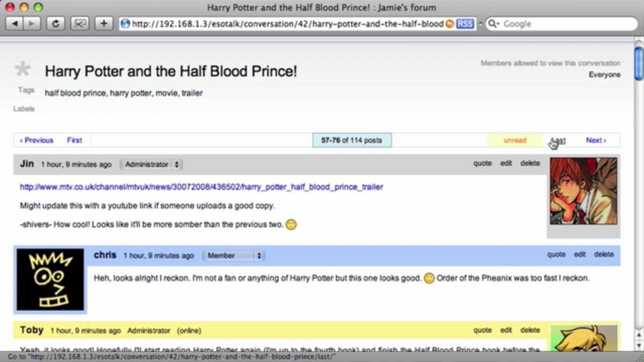Viewport: 644px width, 362px height.
Task: Delete Toby's post
Action: pos(530,330)
